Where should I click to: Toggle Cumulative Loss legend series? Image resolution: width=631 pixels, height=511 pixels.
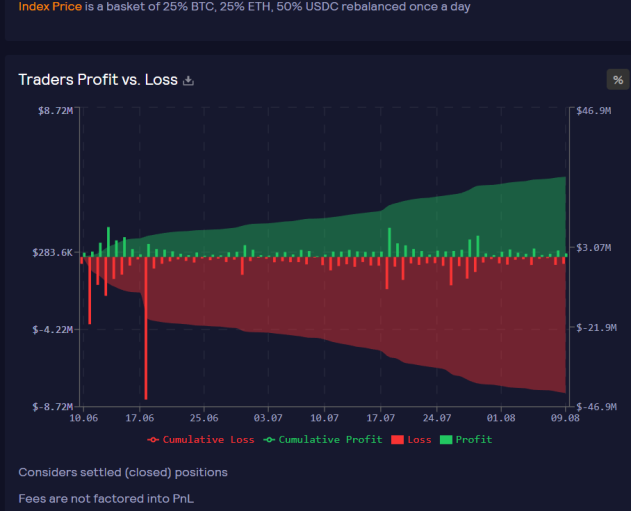click(201, 439)
